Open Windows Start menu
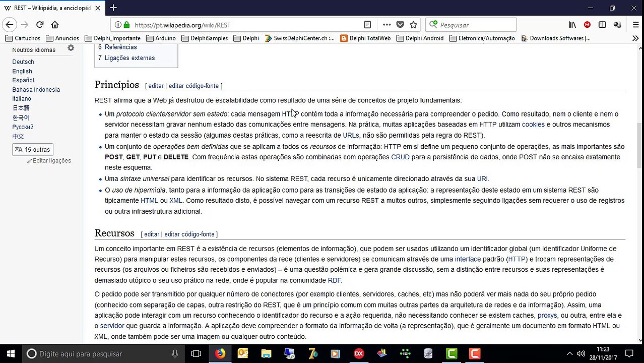This screenshot has width=644, height=363. click(11, 354)
